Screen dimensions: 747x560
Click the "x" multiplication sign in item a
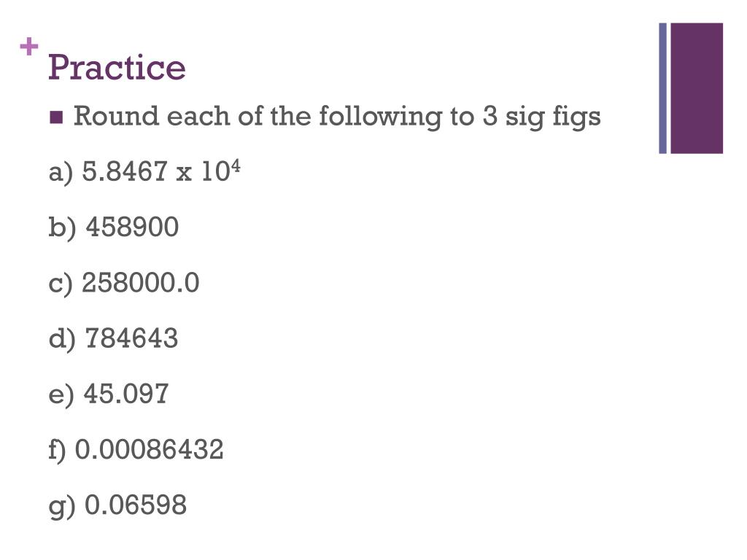click(x=183, y=174)
